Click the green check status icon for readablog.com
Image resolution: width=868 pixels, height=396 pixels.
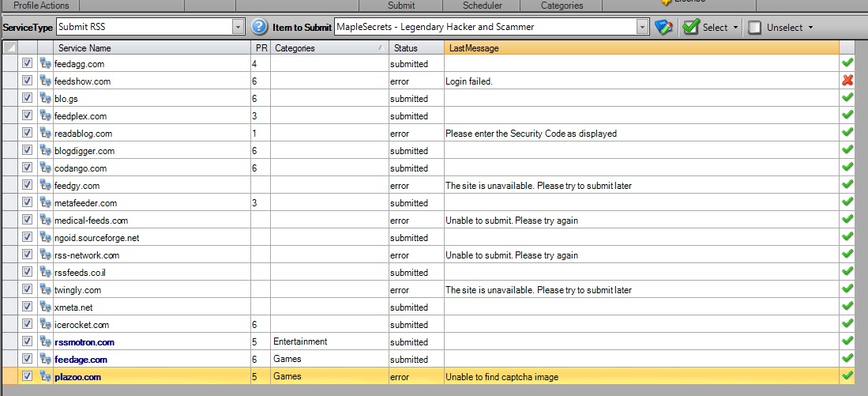[847, 133]
